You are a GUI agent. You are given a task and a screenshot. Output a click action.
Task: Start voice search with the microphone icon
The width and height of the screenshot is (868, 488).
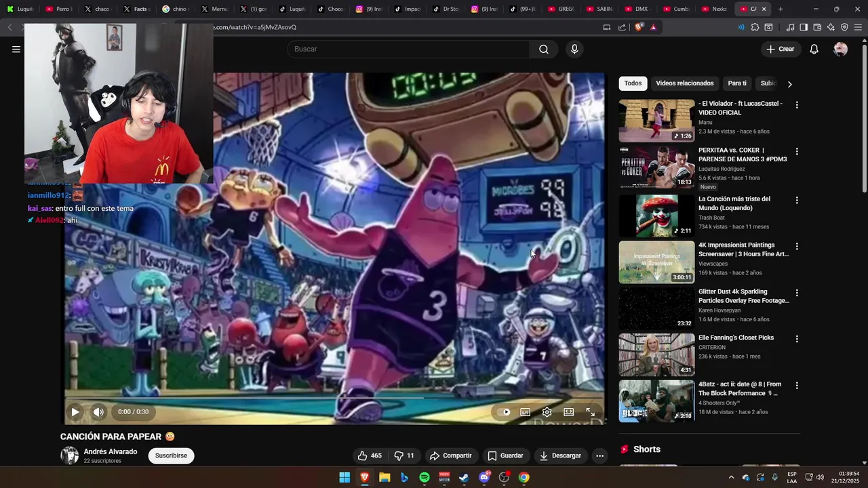click(574, 49)
